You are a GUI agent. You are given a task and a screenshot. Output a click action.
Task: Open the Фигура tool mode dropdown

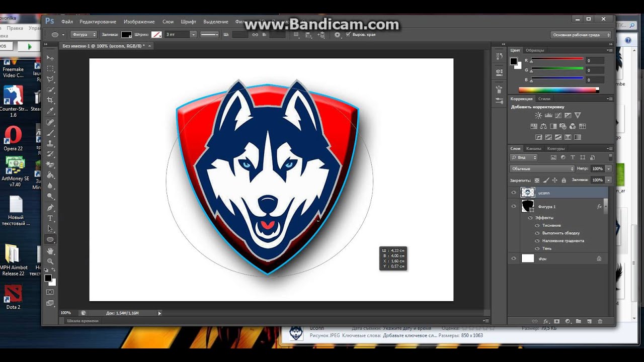tap(84, 34)
